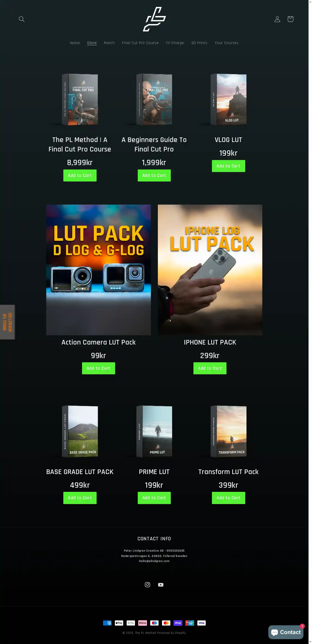This screenshot has width=312, height=644.
Task: Open the YouTube icon in footer
Action: 161,584
